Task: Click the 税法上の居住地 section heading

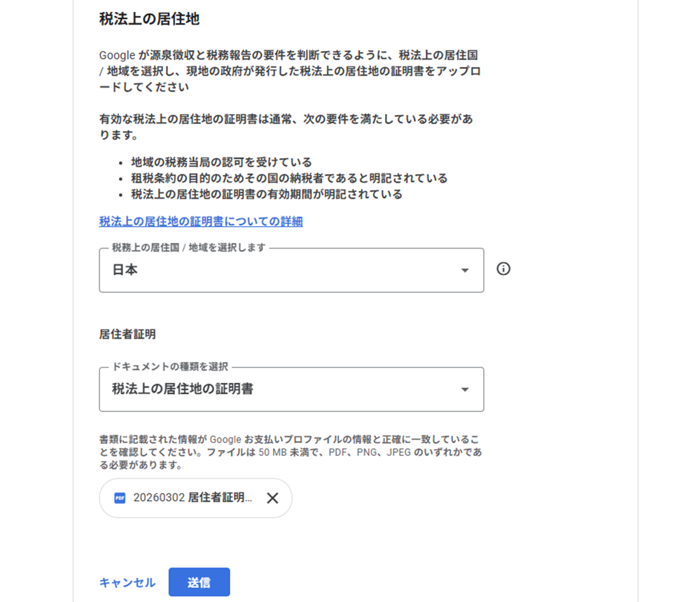Action: [x=149, y=19]
